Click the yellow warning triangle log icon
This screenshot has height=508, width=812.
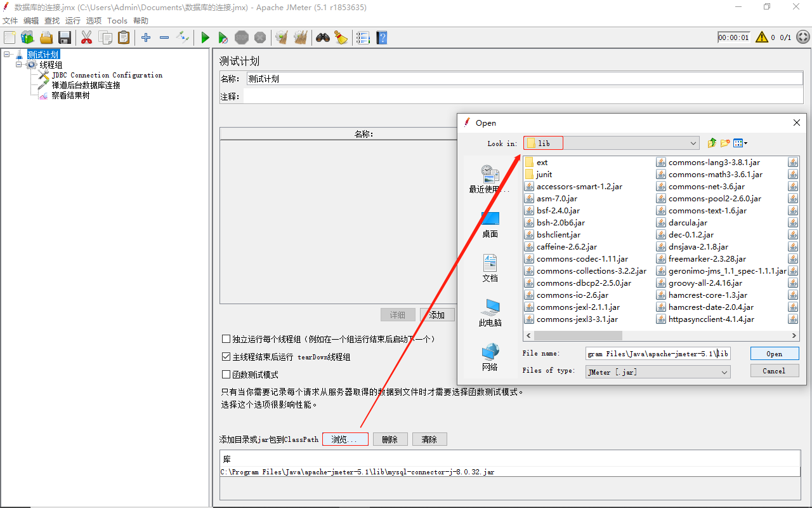(762, 37)
